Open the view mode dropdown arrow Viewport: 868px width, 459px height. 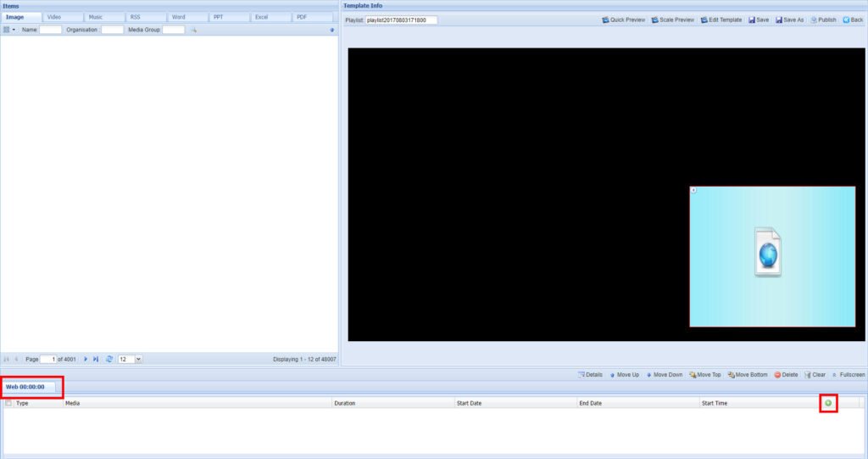(14, 30)
